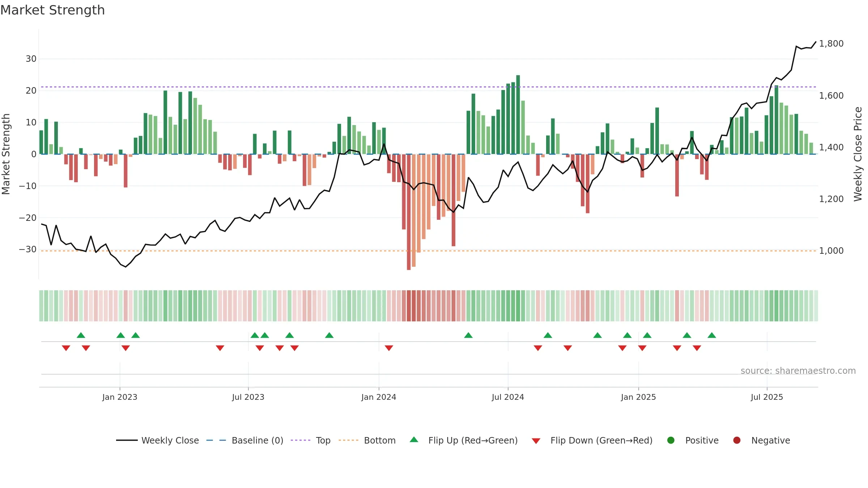Click the green Flip Up legend triangle icon
868x488 pixels.
[414, 440]
